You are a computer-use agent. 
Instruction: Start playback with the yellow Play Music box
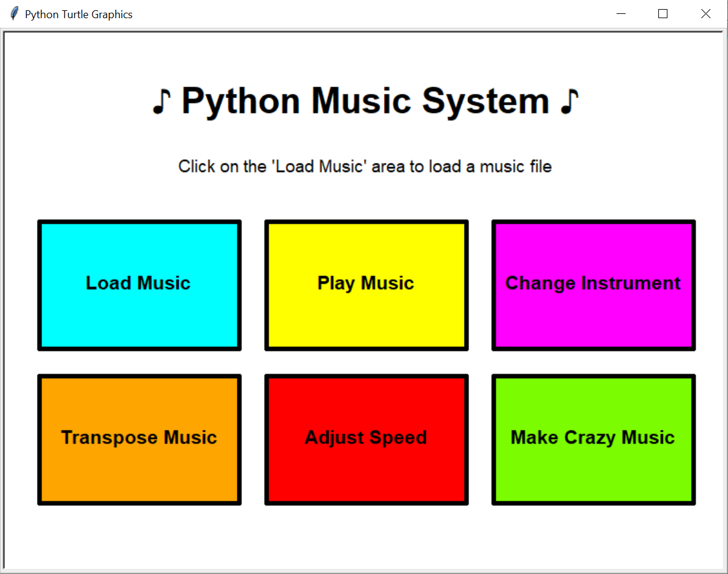click(x=366, y=285)
